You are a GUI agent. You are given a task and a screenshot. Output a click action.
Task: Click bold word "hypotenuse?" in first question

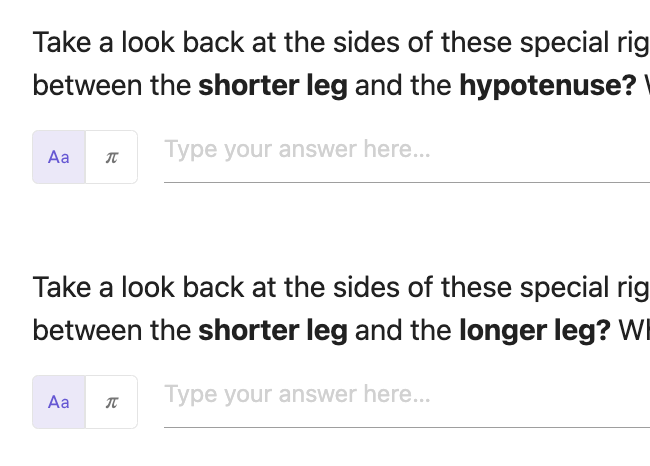pos(548,86)
